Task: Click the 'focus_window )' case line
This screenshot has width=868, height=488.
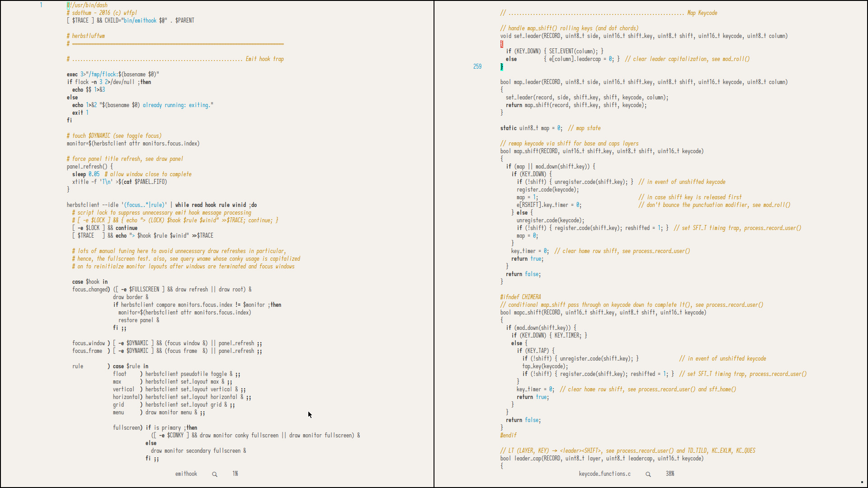Action: 167,343
